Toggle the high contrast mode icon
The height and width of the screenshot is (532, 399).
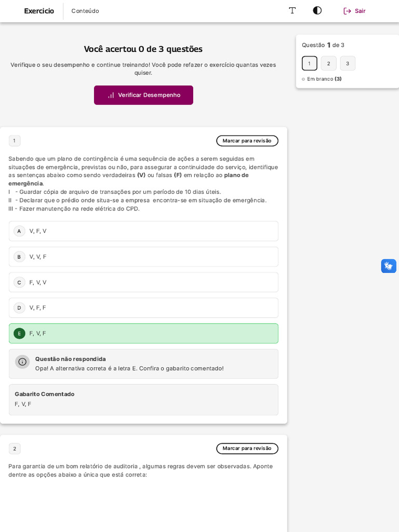[317, 10]
